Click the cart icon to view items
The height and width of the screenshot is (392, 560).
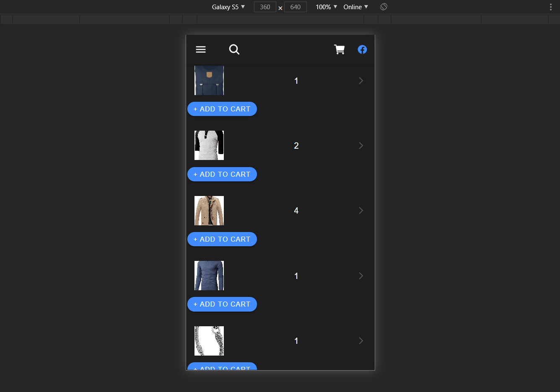[340, 49]
